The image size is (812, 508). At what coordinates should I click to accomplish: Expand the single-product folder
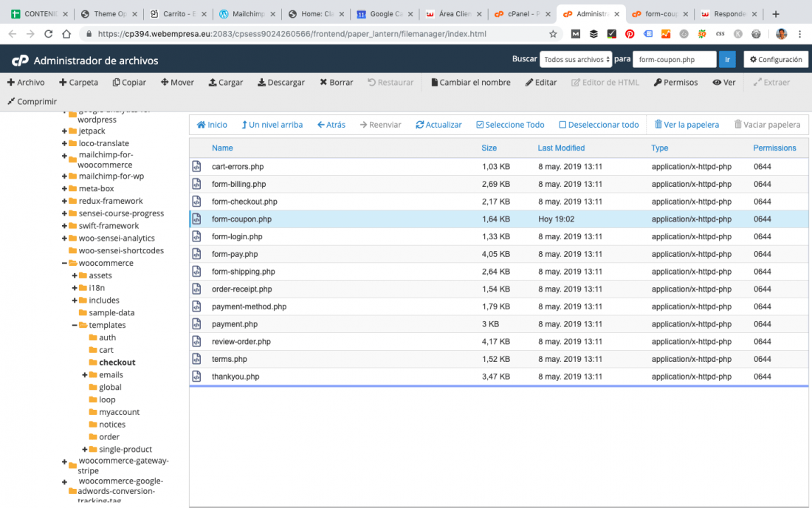pyautogui.click(x=84, y=450)
